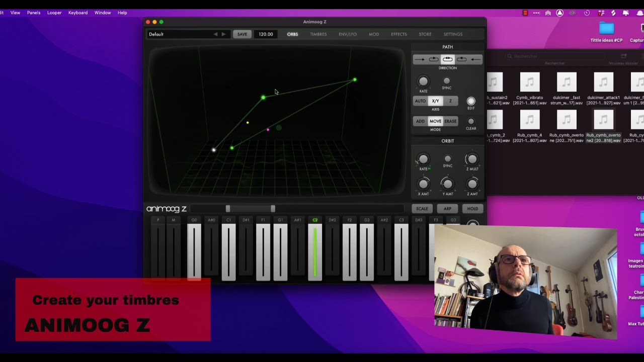Open the Panels menu
Image resolution: width=644 pixels, height=362 pixels.
34,13
